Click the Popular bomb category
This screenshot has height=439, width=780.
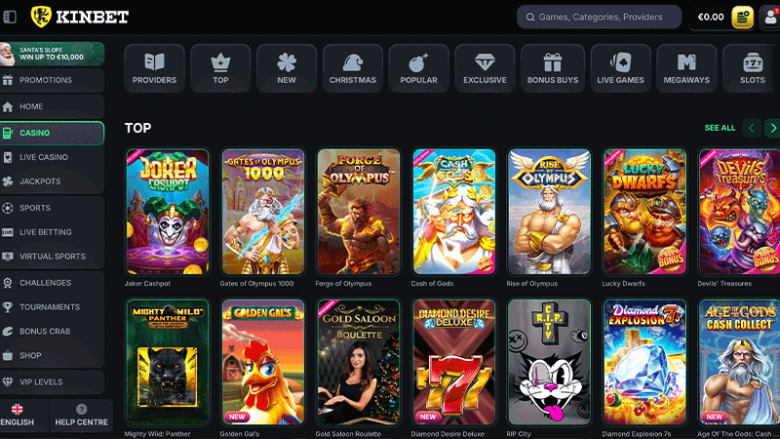(418, 68)
